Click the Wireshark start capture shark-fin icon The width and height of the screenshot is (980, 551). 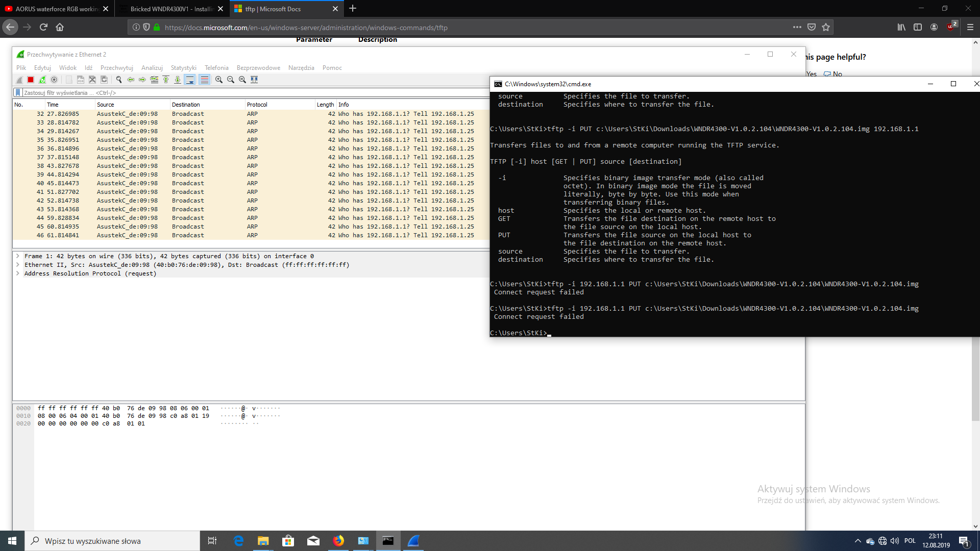(19, 80)
